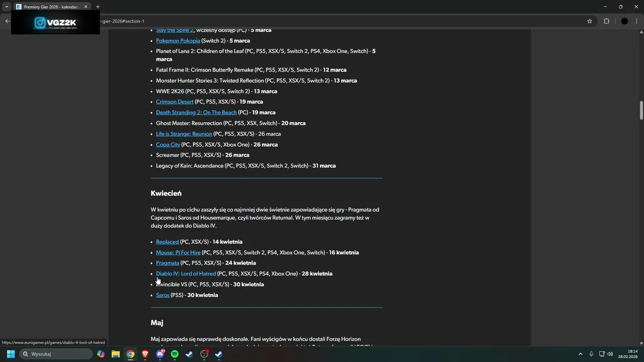Open Spotify from the taskbar
Screen dimensions: 644x362
[175, 354]
